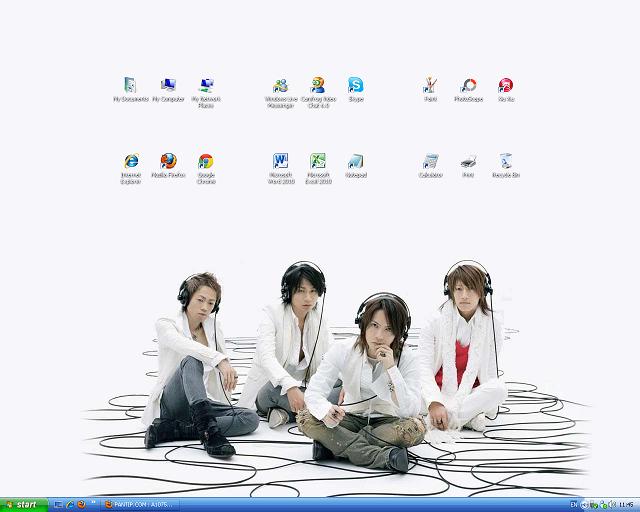Image resolution: width=640 pixels, height=512 pixels.
Task: Click the taskbar clock
Action: coord(626,505)
